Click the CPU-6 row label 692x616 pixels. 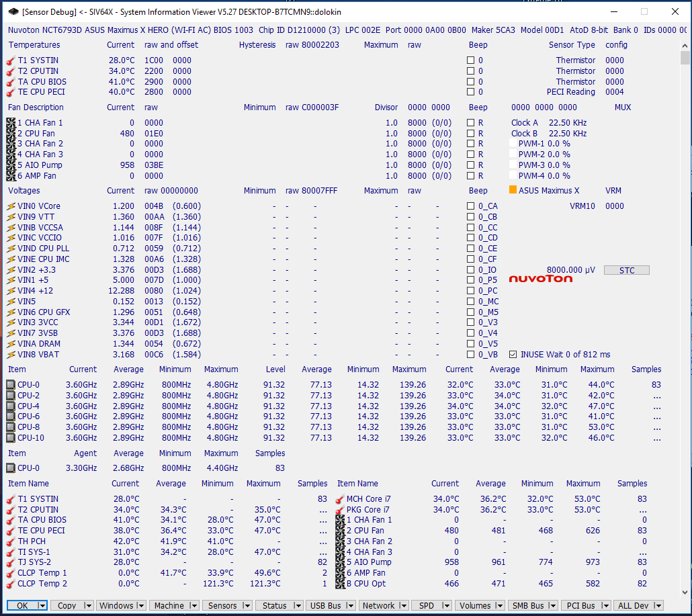pyautogui.click(x=29, y=416)
